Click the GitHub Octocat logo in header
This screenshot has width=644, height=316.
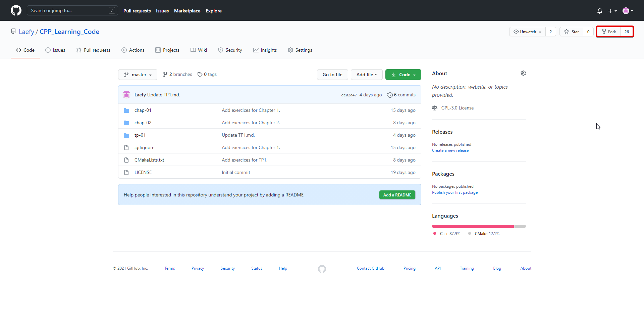[16, 10]
